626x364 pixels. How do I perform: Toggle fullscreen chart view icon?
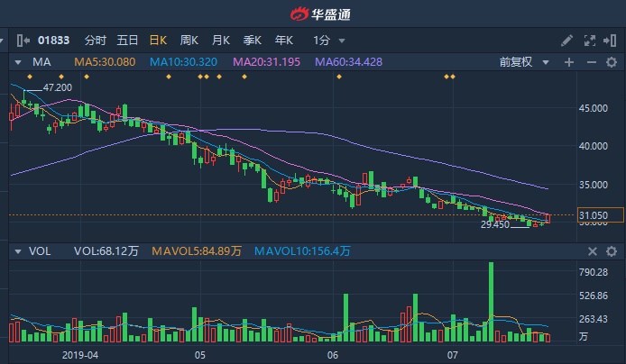[590, 41]
